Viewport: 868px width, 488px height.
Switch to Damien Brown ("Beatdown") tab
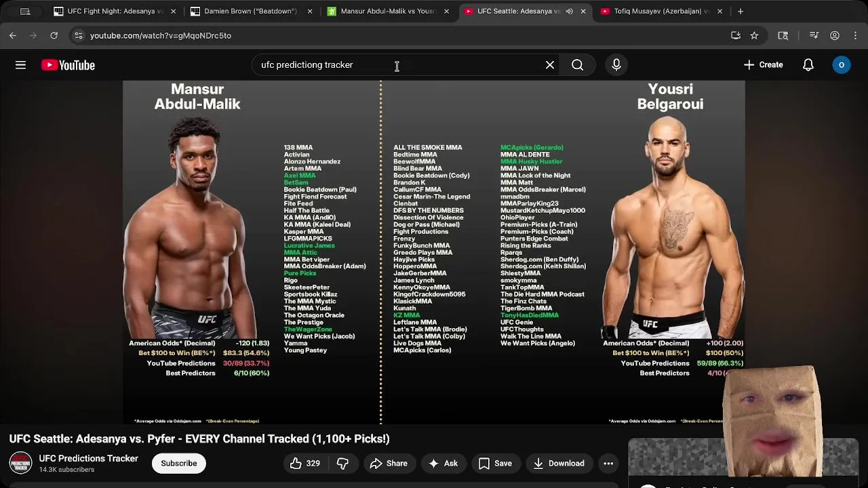(x=251, y=12)
